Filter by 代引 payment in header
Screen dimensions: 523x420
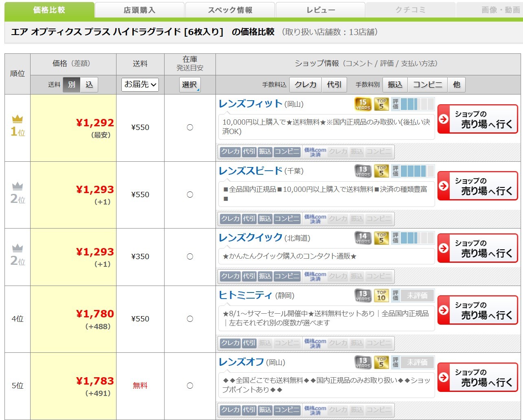pos(334,84)
